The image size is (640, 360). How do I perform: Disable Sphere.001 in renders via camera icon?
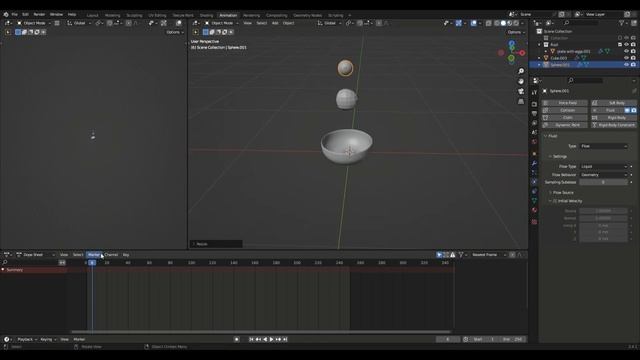click(x=633, y=65)
